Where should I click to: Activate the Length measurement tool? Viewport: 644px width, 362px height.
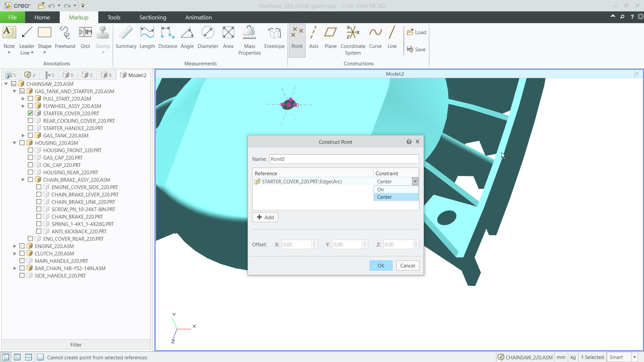click(147, 38)
